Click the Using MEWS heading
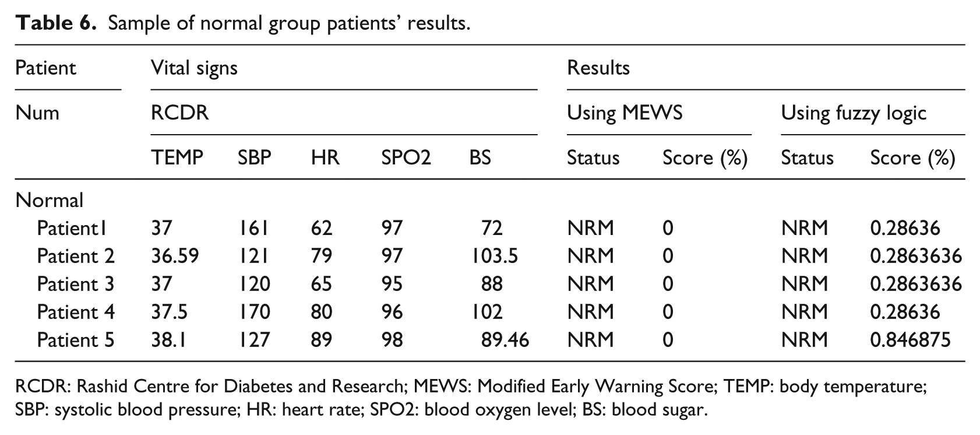 pos(625,113)
